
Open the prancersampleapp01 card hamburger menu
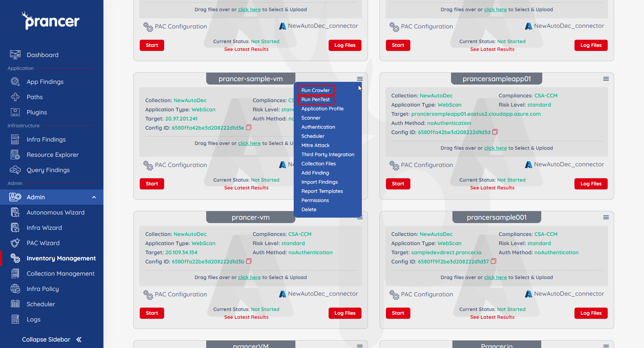606,79
